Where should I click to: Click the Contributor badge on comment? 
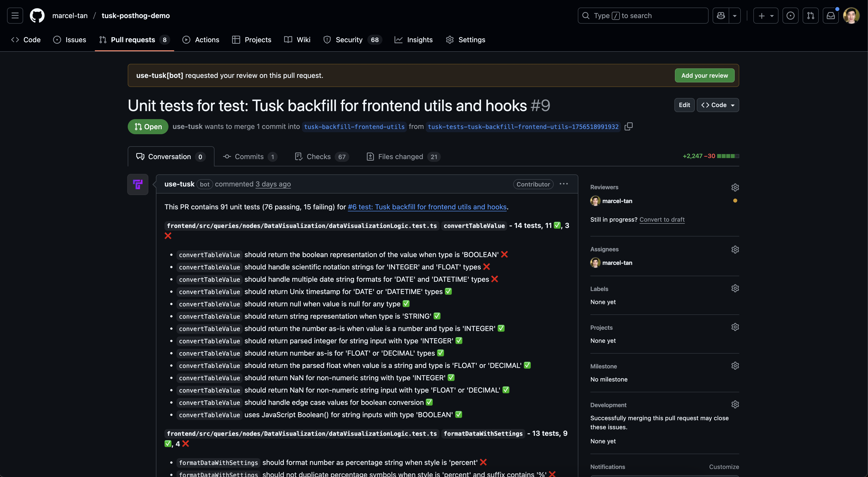[533, 184]
